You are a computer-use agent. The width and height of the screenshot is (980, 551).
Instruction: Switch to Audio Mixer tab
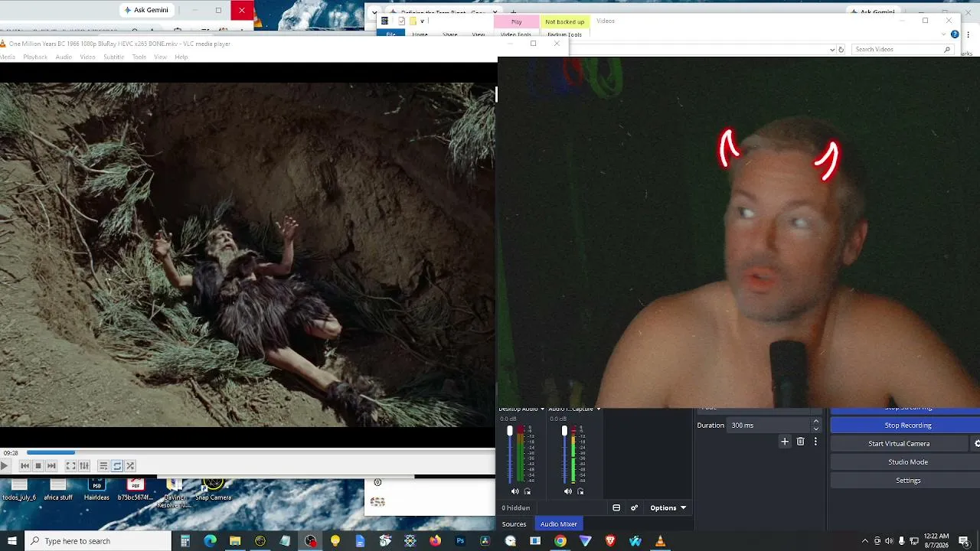[559, 524]
